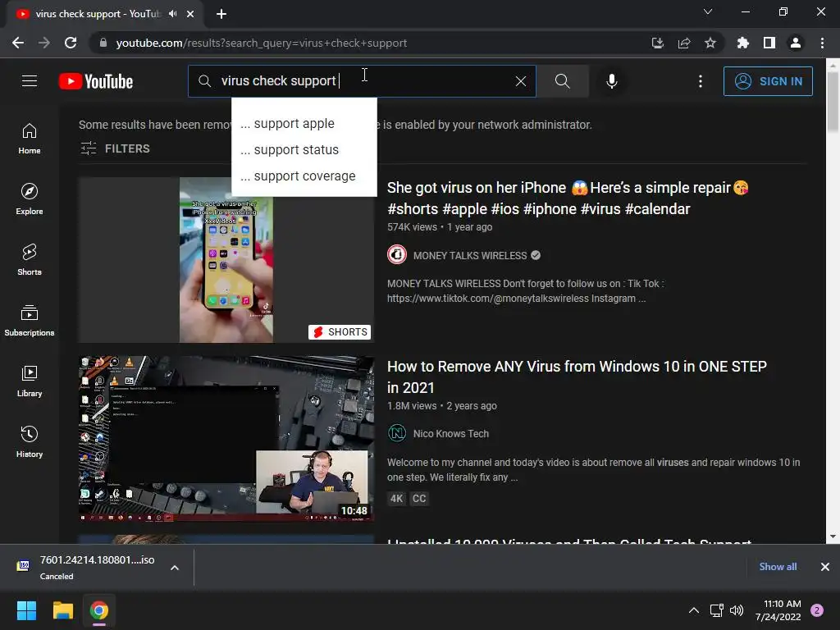The width and height of the screenshot is (840, 630).
Task: Open the YouTube hamburger guide menu
Action: click(30, 81)
